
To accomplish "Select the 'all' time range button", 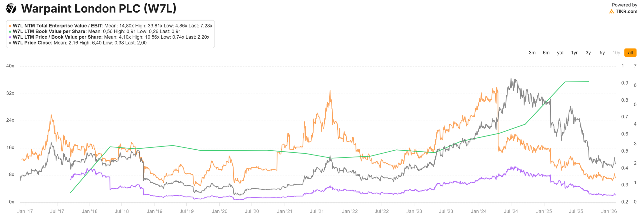I will (x=630, y=53).
